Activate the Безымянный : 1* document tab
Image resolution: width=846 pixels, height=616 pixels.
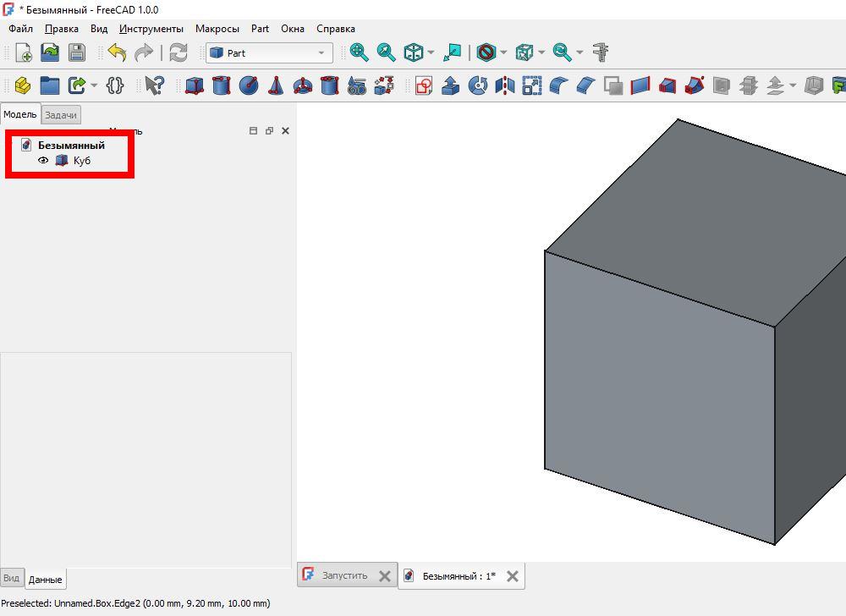[459, 576]
